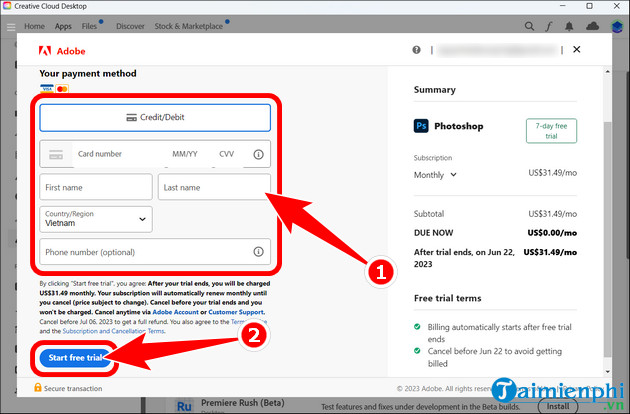The height and width of the screenshot is (414, 630).
Task: Click the Last name field
Action: point(214,187)
